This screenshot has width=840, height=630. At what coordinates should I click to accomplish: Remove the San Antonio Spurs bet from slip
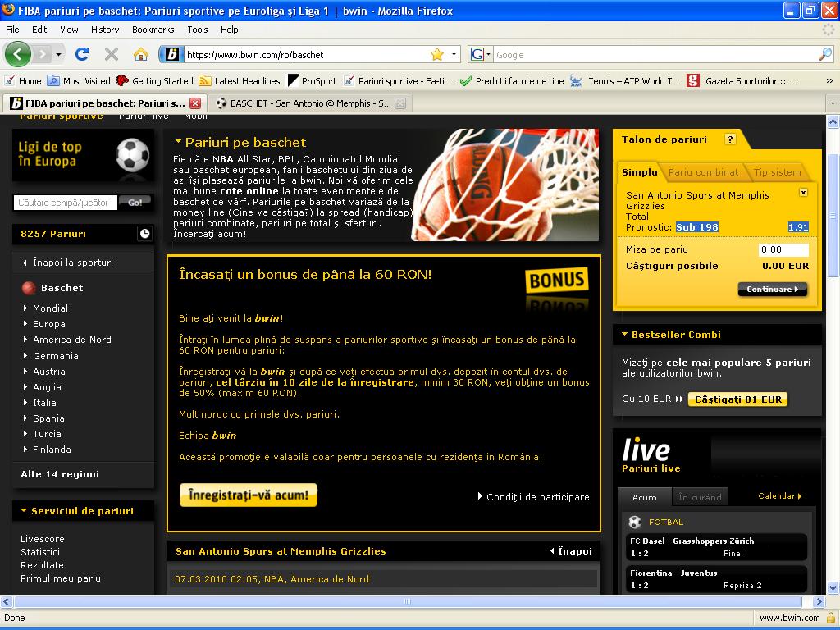tap(803, 192)
